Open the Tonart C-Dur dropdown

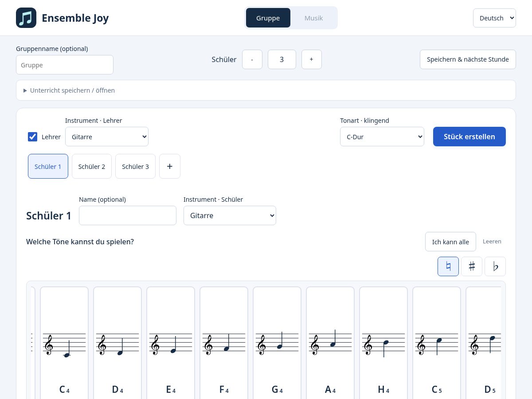point(382,137)
